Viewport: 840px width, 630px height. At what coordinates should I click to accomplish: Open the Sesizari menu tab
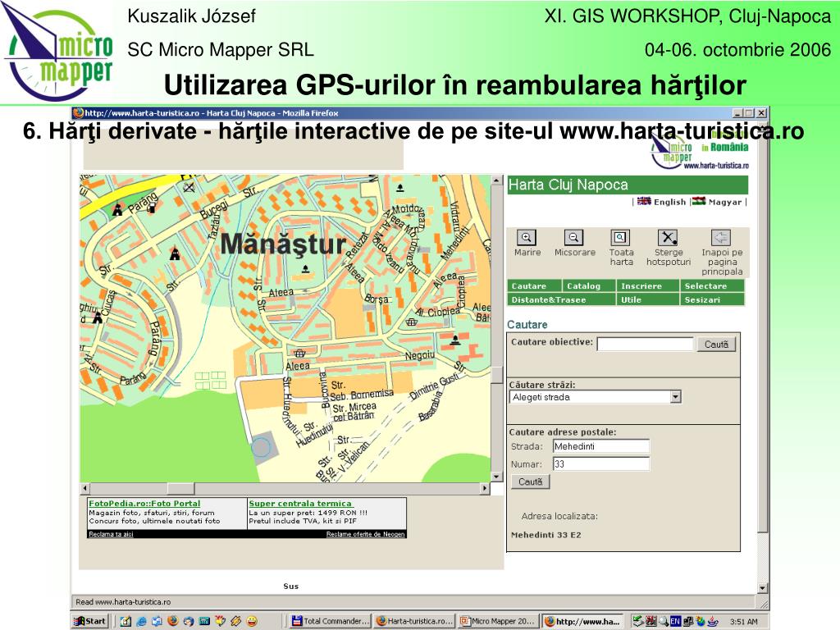[713, 300]
